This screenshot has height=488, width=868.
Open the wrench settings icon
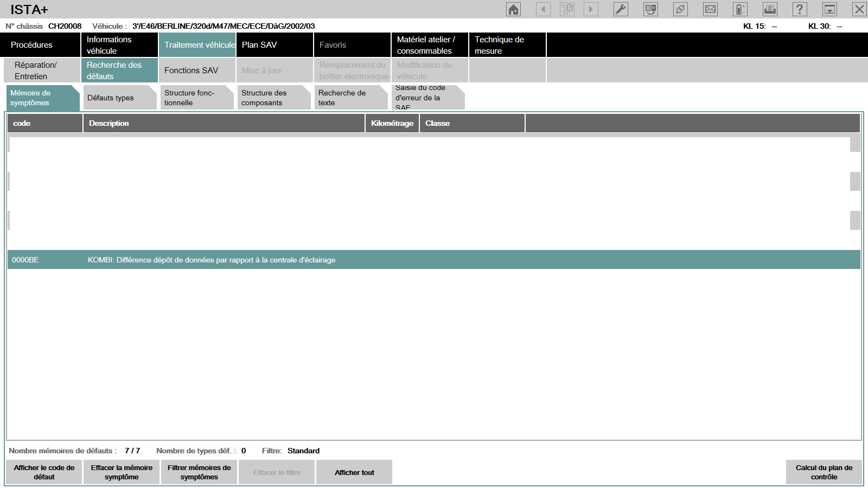click(621, 9)
